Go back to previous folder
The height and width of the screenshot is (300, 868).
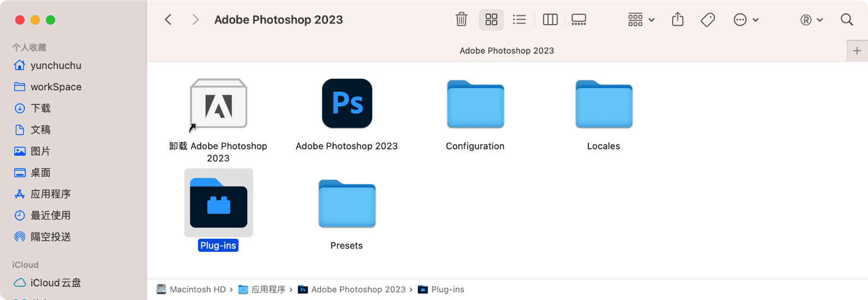[168, 20]
